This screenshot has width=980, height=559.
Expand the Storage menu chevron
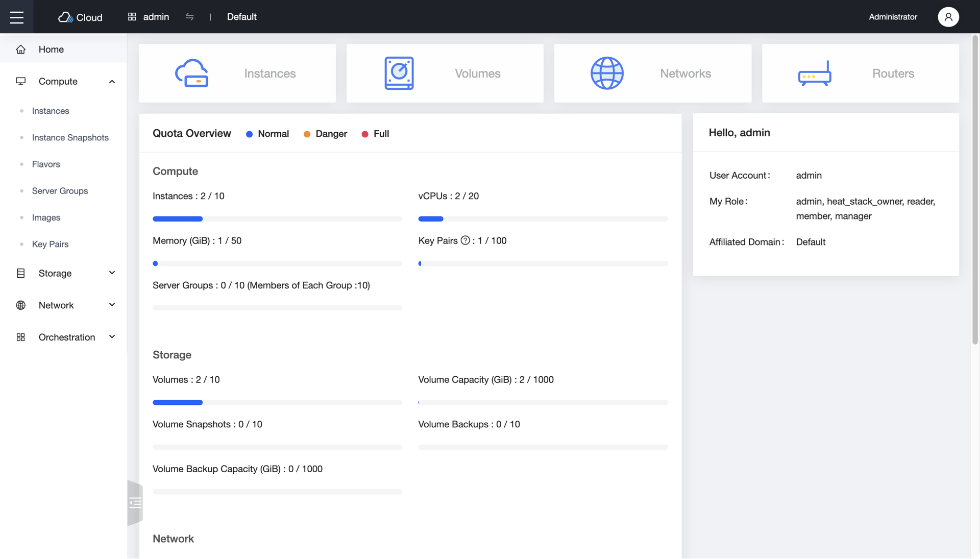[x=112, y=273]
